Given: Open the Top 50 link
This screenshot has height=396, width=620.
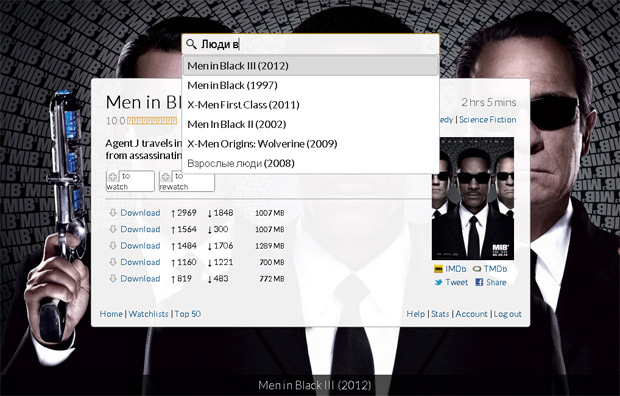Looking at the screenshot, I should tap(188, 314).
